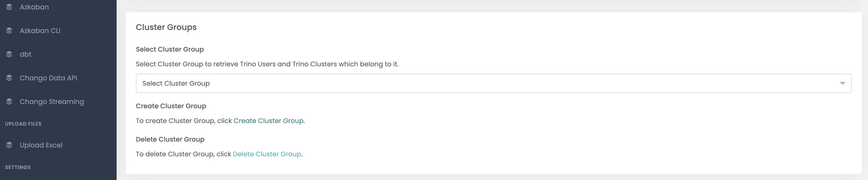Click the icon beside Upload Excel
This screenshot has width=868, height=180.
[9, 145]
